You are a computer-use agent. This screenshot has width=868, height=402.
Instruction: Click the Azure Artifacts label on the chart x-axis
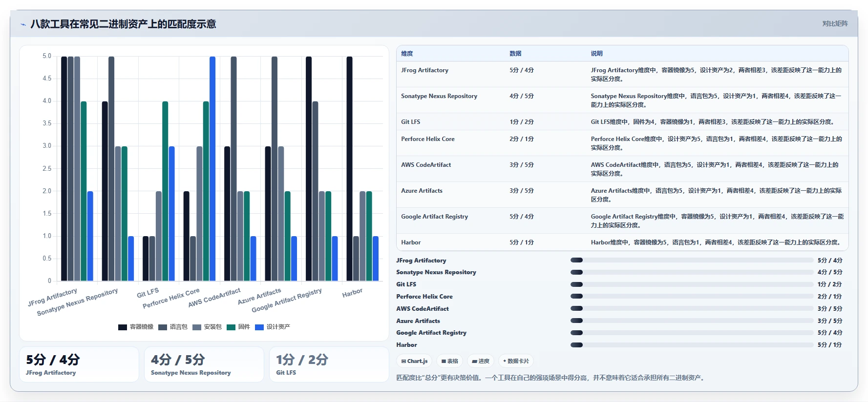[x=259, y=296]
